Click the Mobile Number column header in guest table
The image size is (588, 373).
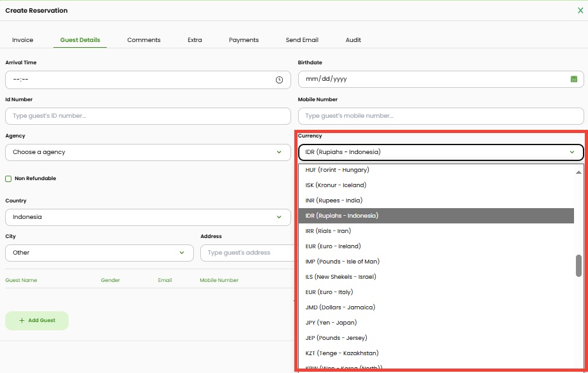pyautogui.click(x=219, y=280)
